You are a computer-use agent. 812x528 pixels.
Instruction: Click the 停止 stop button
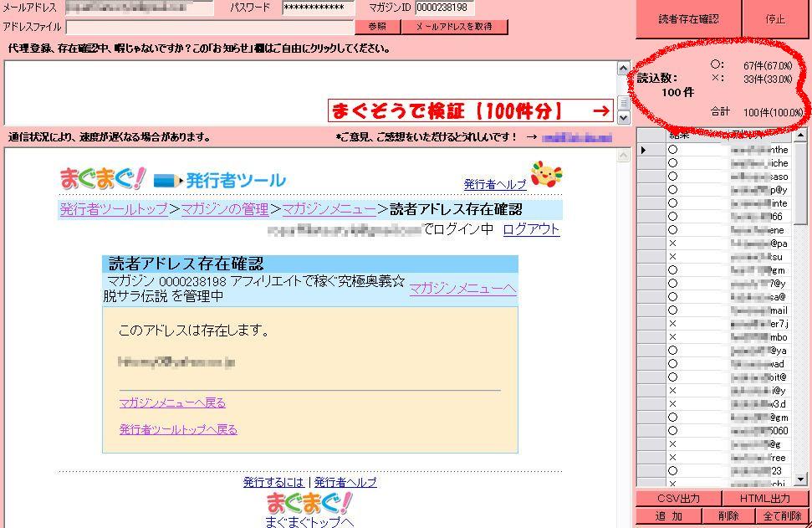[x=775, y=18]
